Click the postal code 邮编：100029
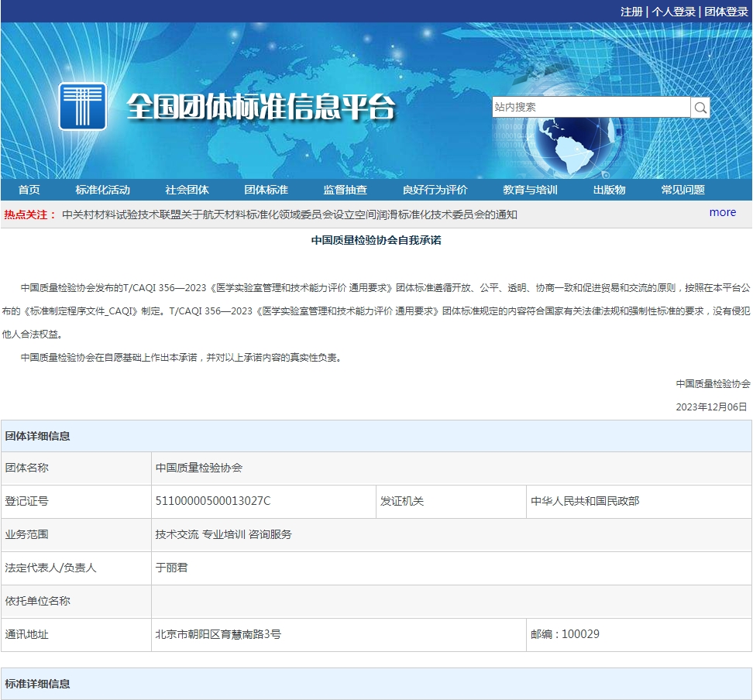 (x=565, y=634)
